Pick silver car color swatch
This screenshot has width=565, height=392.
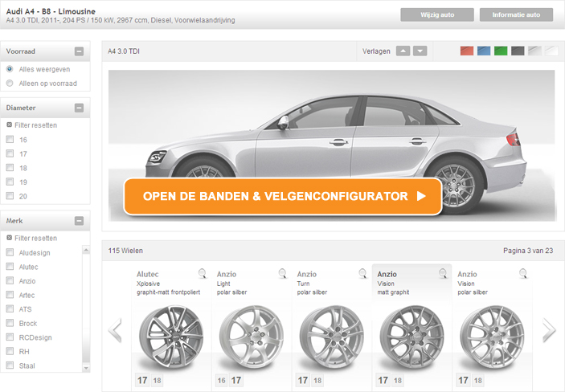click(534, 51)
